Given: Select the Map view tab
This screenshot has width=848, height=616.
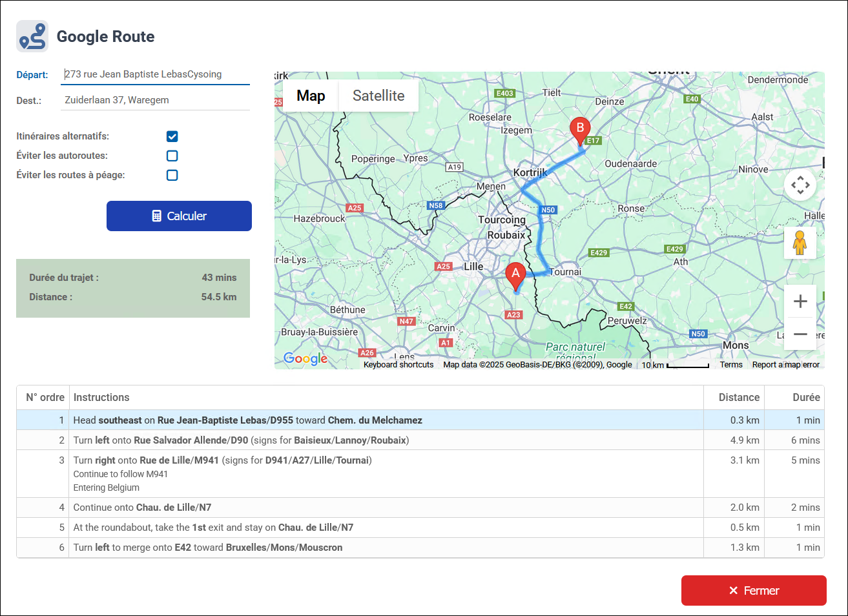Looking at the screenshot, I should pyautogui.click(x=311, y=95).
